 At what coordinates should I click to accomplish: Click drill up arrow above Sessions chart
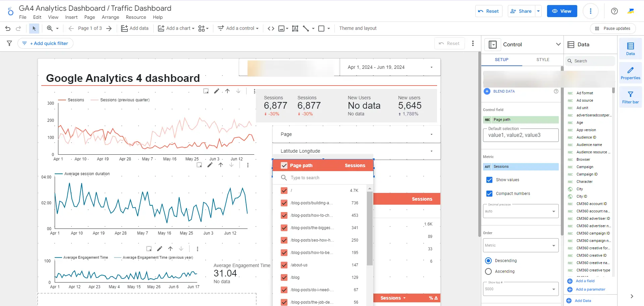point(227,91)
